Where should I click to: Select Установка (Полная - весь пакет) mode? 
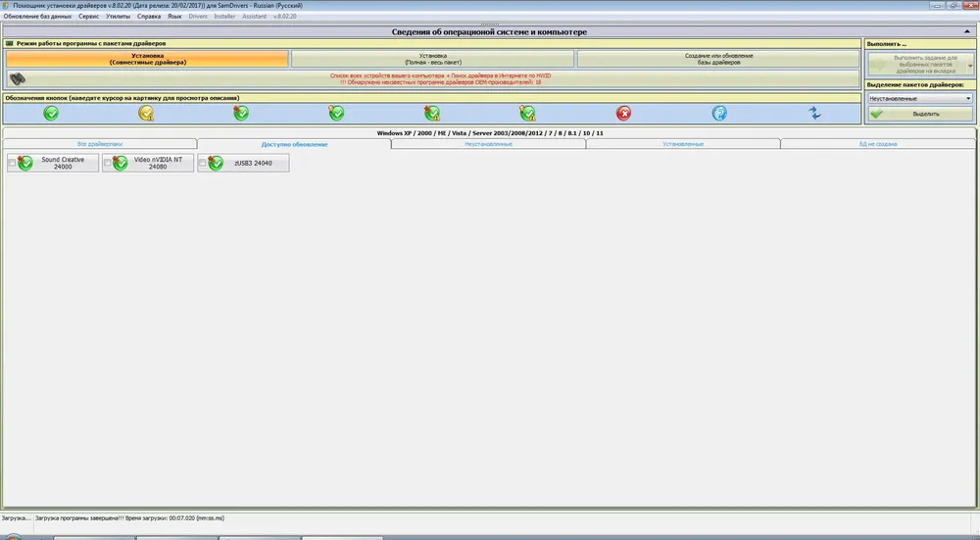click(x=432, y=59)
